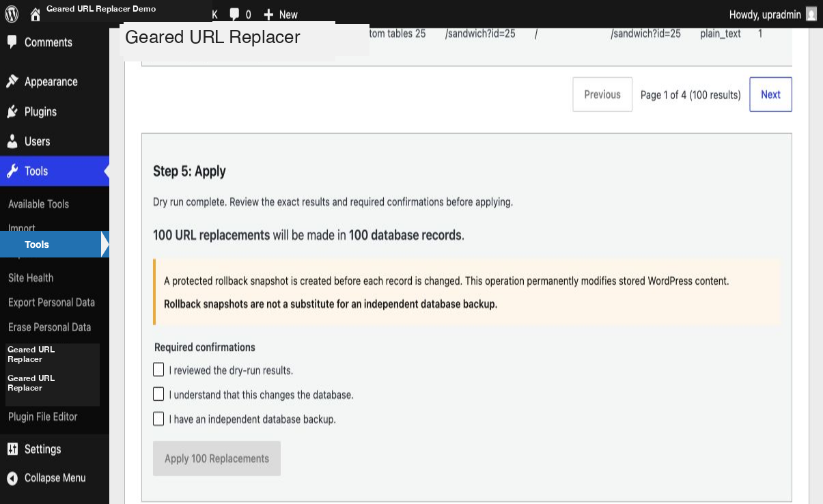
Task: Click the Tools wrench icon
Action: [x=12, y=171]
